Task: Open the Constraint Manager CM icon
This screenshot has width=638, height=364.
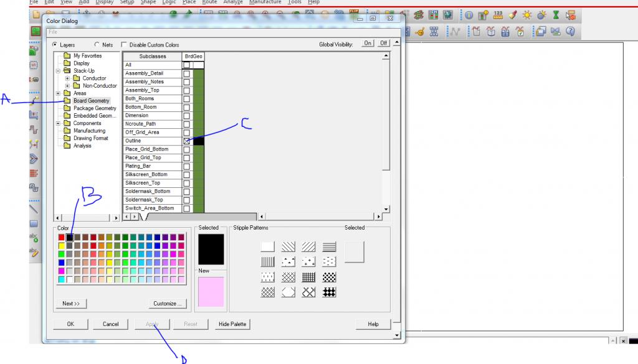Action: tap(434, 16)
